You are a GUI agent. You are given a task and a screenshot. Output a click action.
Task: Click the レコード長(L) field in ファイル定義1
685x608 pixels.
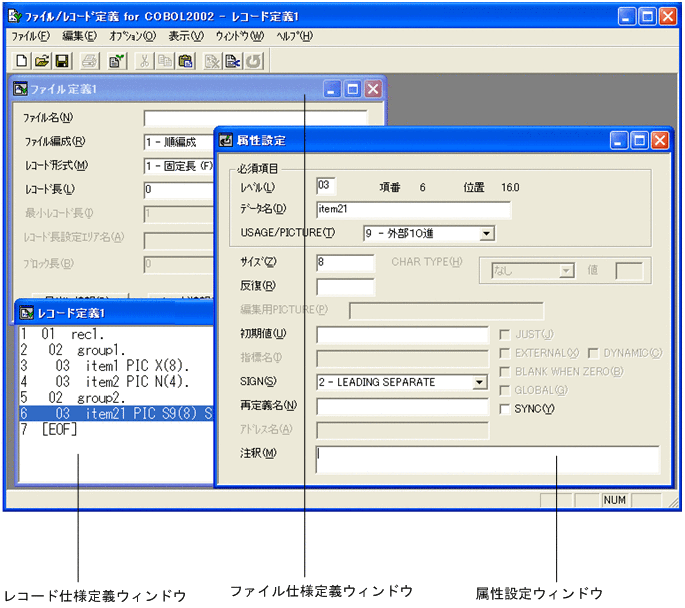[179, 190]
